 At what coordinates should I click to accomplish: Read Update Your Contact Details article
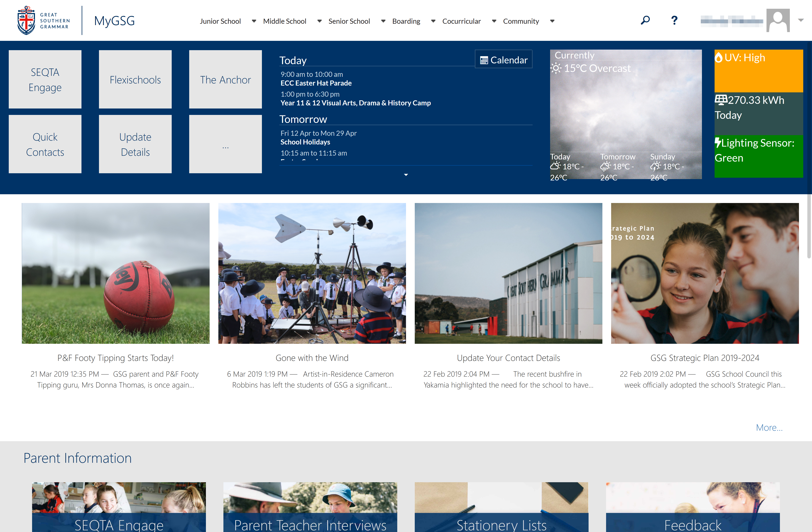point(508,358)
